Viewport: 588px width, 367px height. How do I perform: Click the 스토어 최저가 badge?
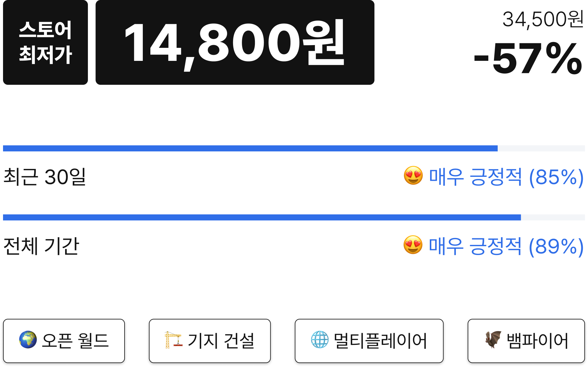coord(45,42)
